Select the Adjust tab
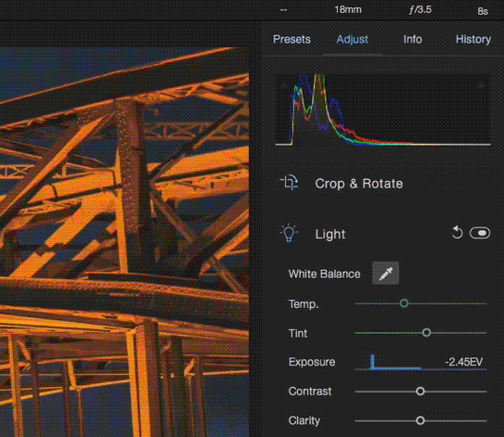The height and width of the screenshot is (437, 504). [x=352, y=40]
